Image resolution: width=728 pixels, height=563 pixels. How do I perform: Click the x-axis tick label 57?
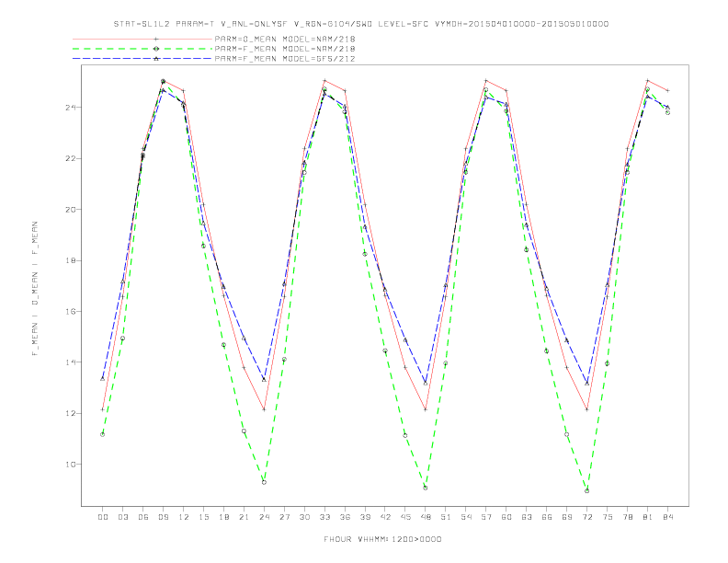pos(486,517)
